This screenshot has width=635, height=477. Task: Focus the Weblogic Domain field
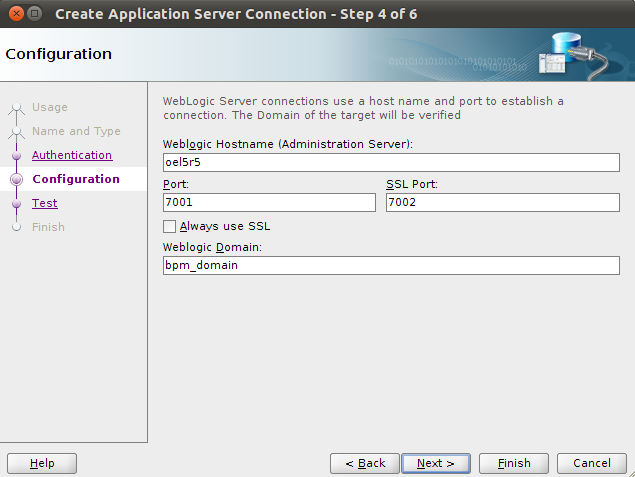[x=391, y=265]
